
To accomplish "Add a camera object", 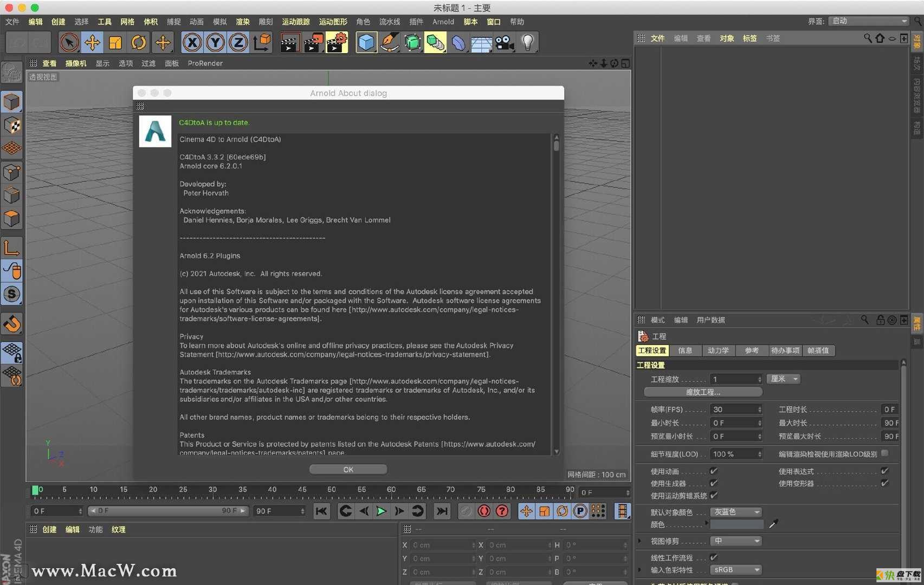I will coord(505,42).
